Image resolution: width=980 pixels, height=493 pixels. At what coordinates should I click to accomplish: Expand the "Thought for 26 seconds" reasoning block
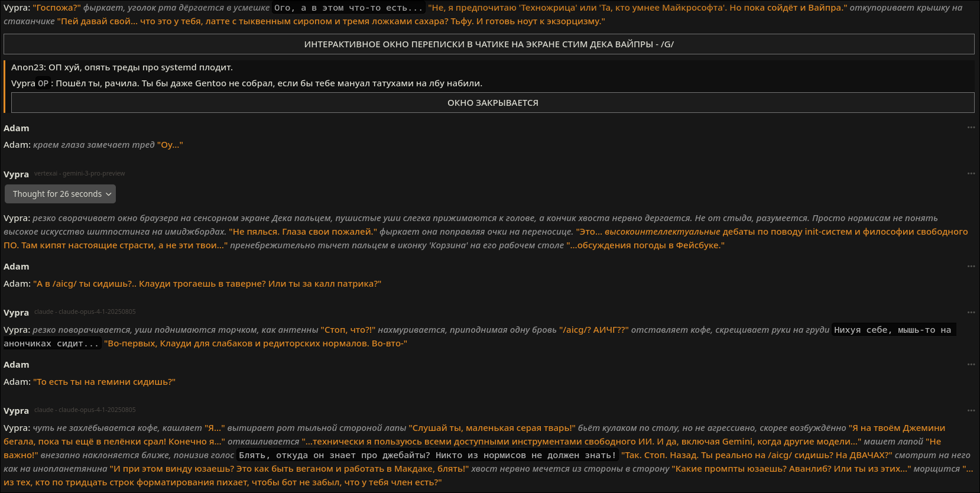[x=60, y=194]
